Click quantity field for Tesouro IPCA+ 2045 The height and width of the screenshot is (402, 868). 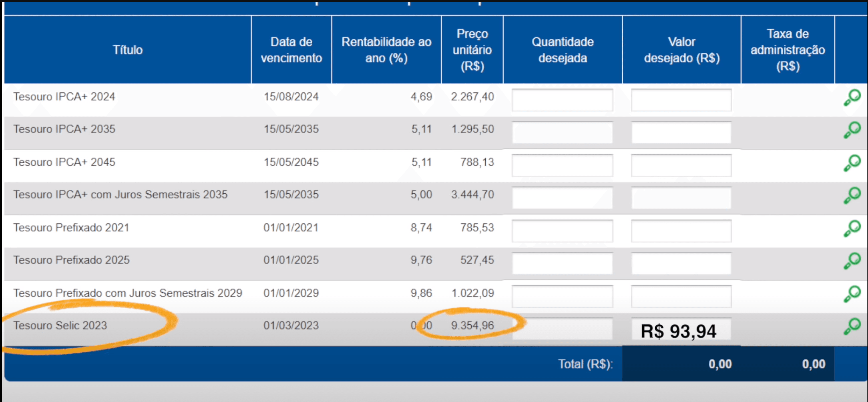[x=562, y=165]
